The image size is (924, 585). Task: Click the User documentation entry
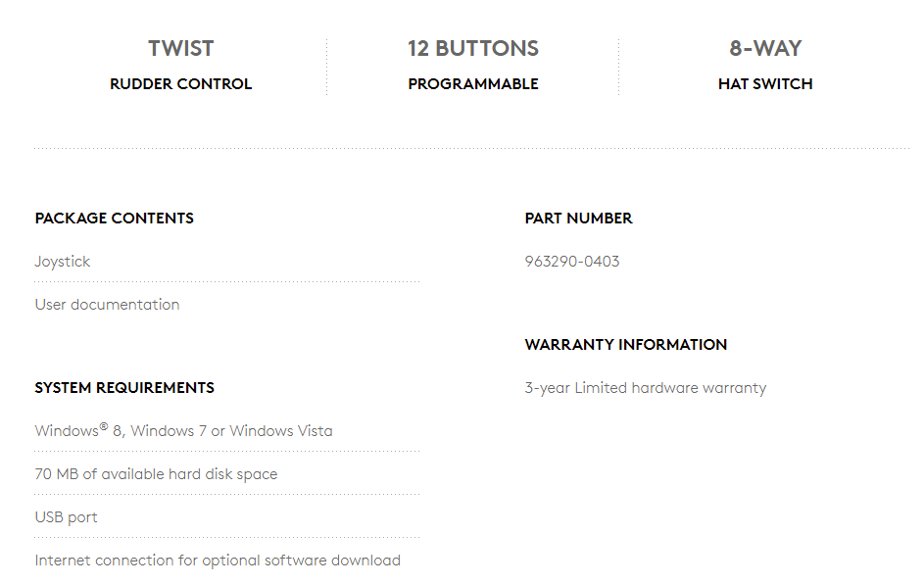click(x=107, y=305)
